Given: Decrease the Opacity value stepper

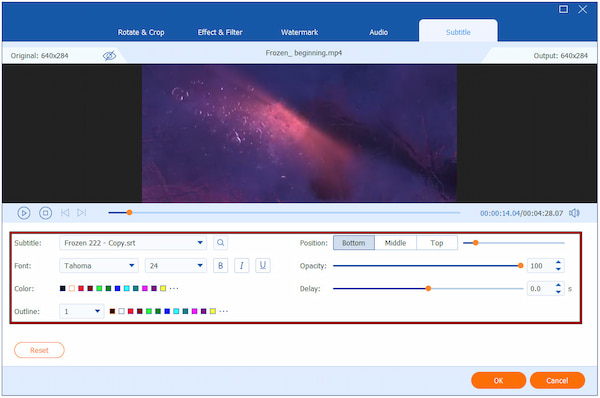Looking at the screenshot, I should [558, 269].
